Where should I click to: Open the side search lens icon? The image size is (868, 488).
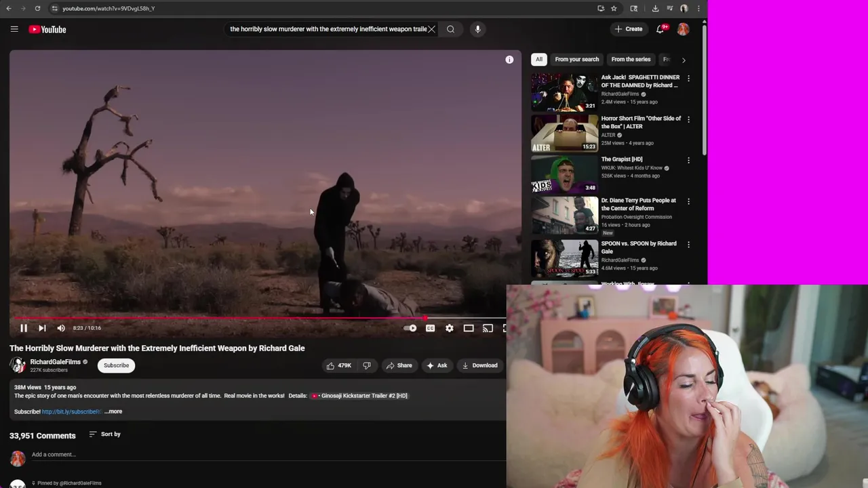pyautogui.click(x=634, y=8)
